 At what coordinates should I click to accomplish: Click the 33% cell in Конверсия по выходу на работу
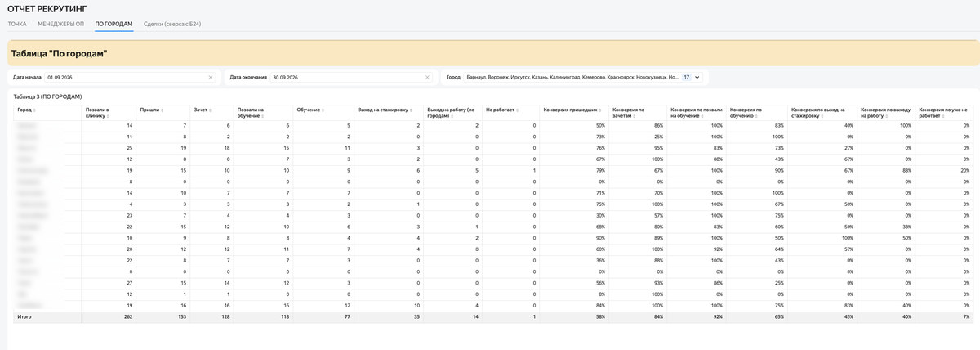[x=906, y=227]
